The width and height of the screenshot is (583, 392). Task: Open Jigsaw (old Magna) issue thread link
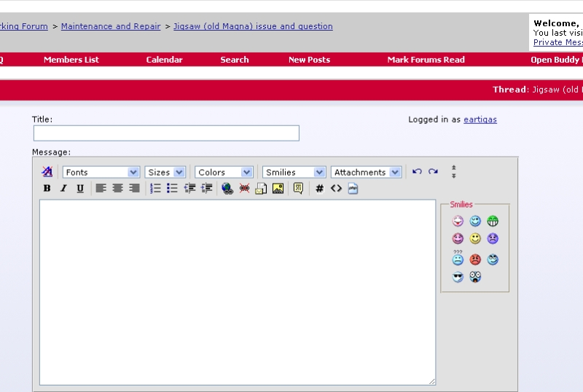(253, 26)
